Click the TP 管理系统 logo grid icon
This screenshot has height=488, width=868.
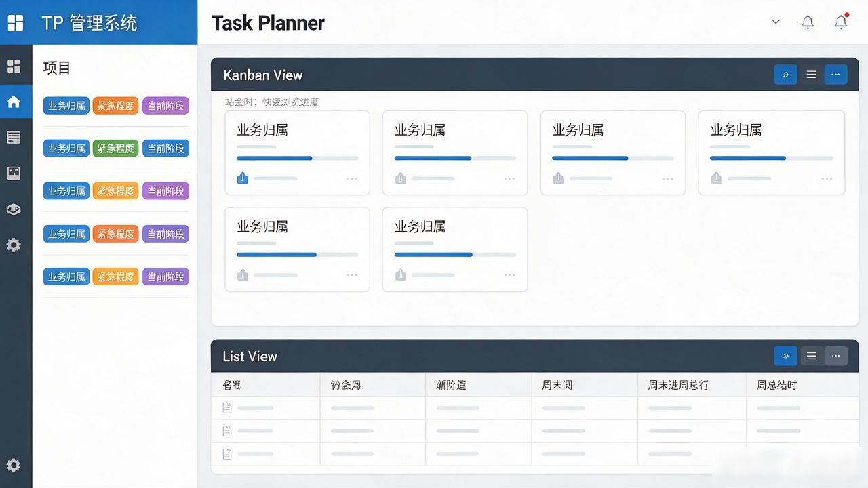click(15, 22)
